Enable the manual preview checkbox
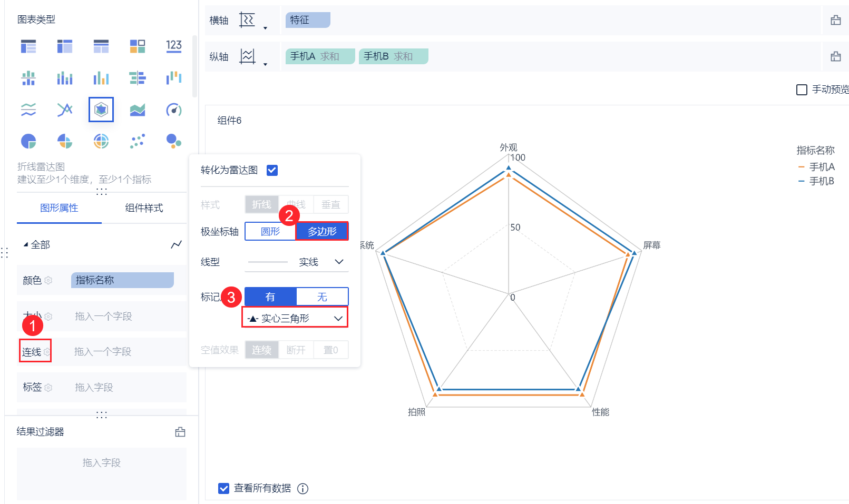 (802, 90)
